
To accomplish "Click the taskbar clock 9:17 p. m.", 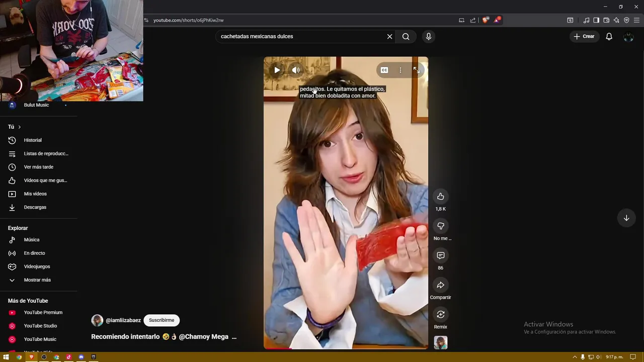I will click(x=614, y=357).
